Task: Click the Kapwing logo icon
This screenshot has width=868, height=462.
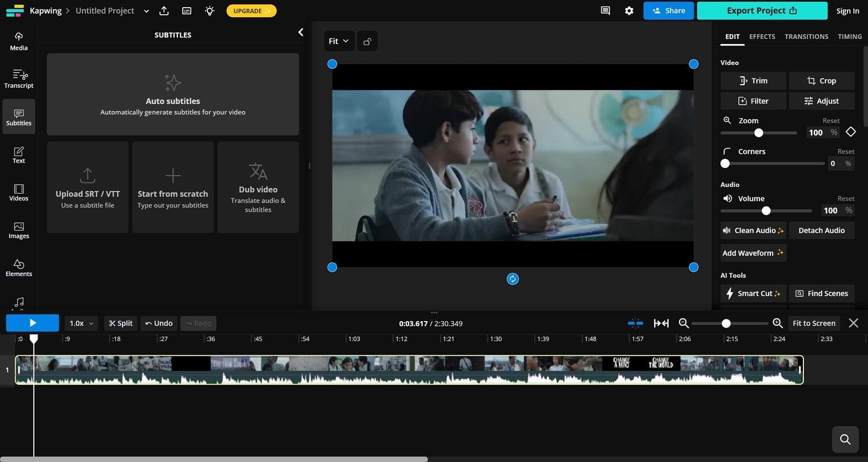Action: click(x=15, y=10)
